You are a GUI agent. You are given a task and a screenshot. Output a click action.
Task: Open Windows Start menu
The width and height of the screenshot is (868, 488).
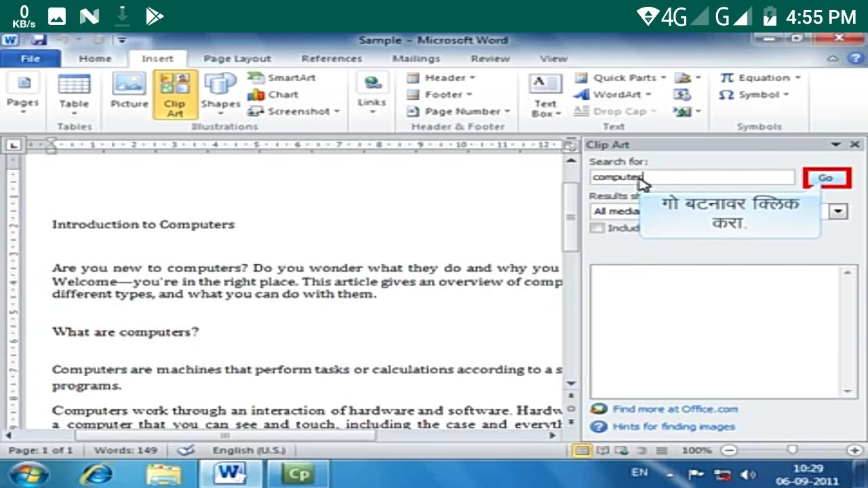(x=28, y=474)
